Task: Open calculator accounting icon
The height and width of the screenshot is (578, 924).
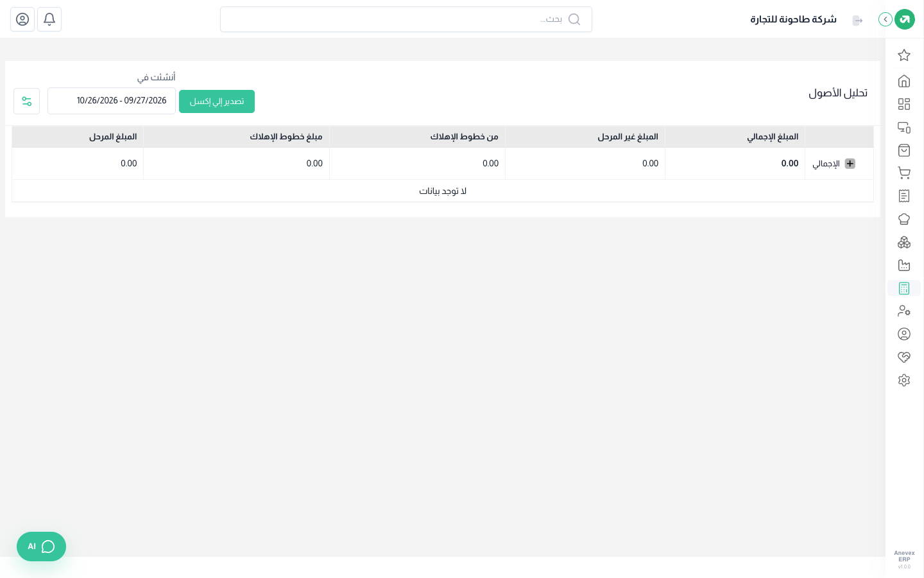Action: pyautogui.click(x=904, y=288)
